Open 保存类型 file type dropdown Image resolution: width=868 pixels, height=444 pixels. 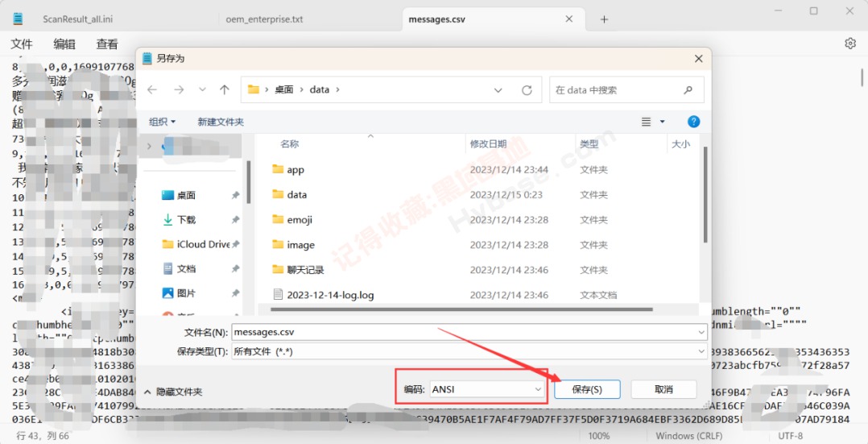point(469,351)
